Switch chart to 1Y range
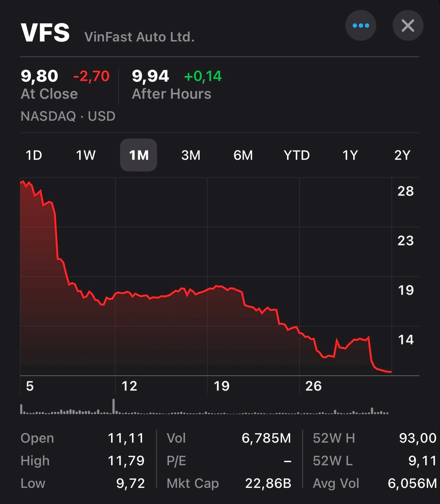440x504 pixels. coord(350,155)
